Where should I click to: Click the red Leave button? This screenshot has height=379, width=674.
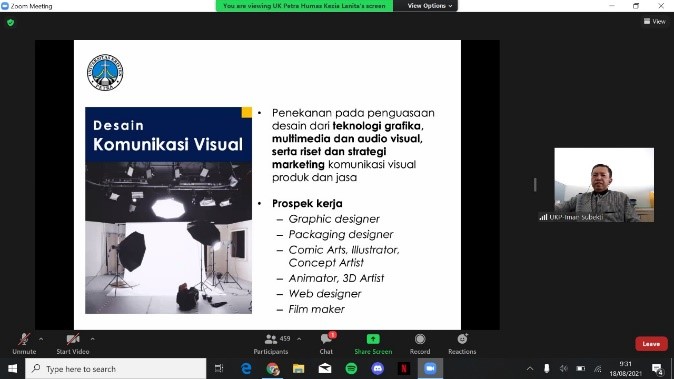pyautogui.click(x=651, y=344)
